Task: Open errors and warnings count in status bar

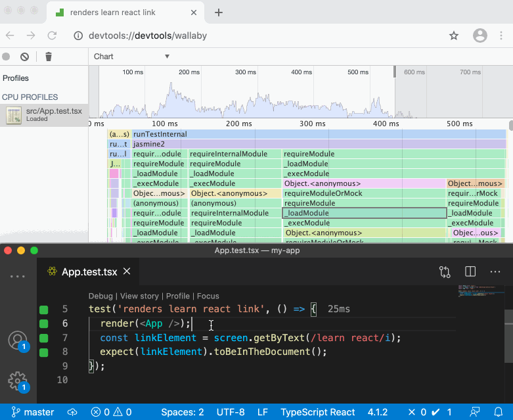Action: tap(111, 412)
